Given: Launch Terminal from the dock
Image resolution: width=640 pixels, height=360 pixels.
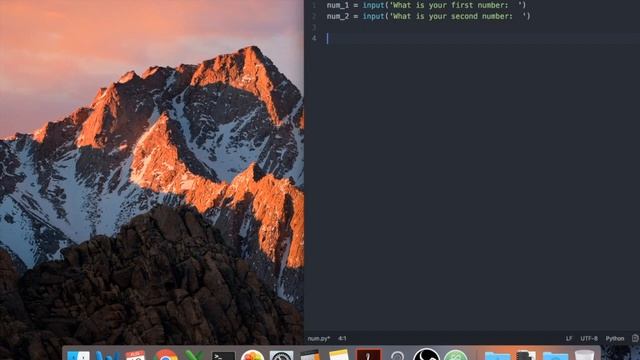Looking at the screenshot, I should click(x=223, y=356).
